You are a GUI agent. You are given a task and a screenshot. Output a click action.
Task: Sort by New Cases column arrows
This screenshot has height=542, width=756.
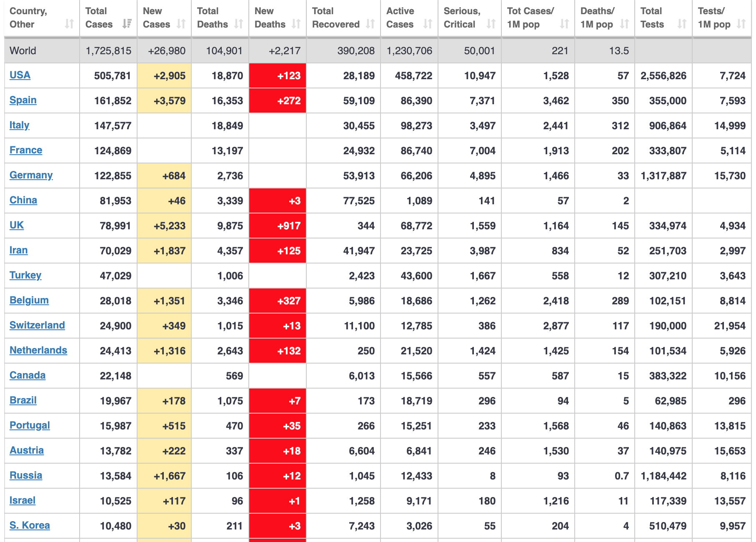[181, 24]
